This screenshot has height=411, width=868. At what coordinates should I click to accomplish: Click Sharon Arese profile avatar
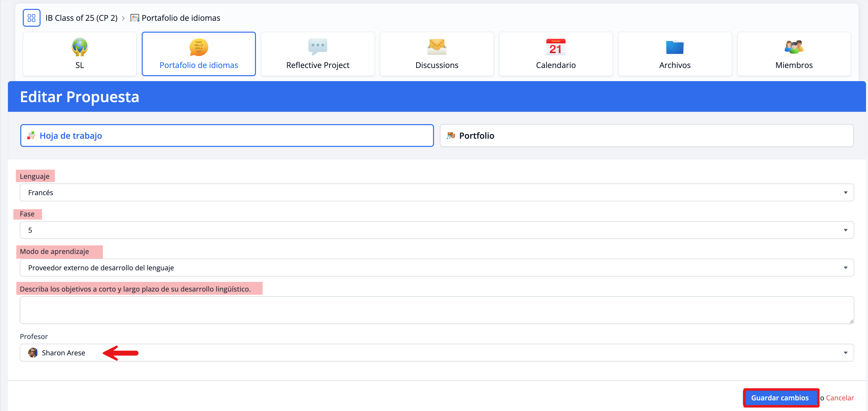coord(33,353)
